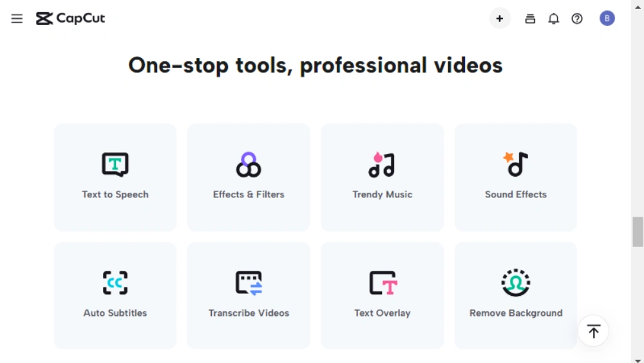Click the scroll-to-top arrow button
Viewport: 644px width, 363px height.
tap(593, 331)
